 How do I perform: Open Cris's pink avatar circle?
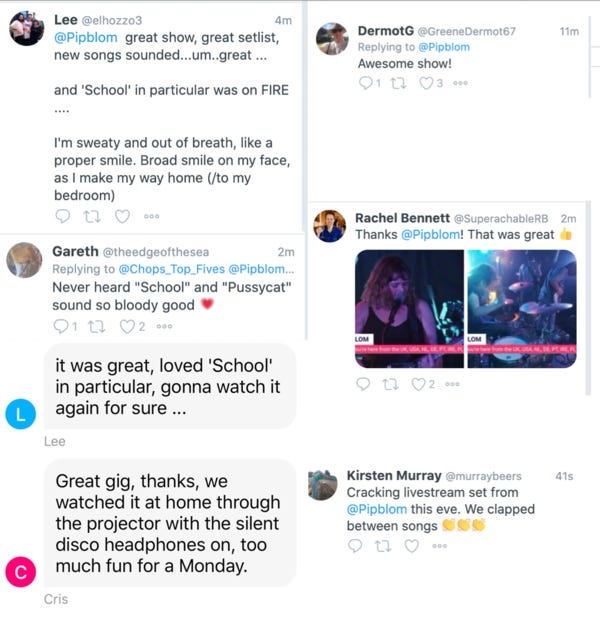click(21, 572)
